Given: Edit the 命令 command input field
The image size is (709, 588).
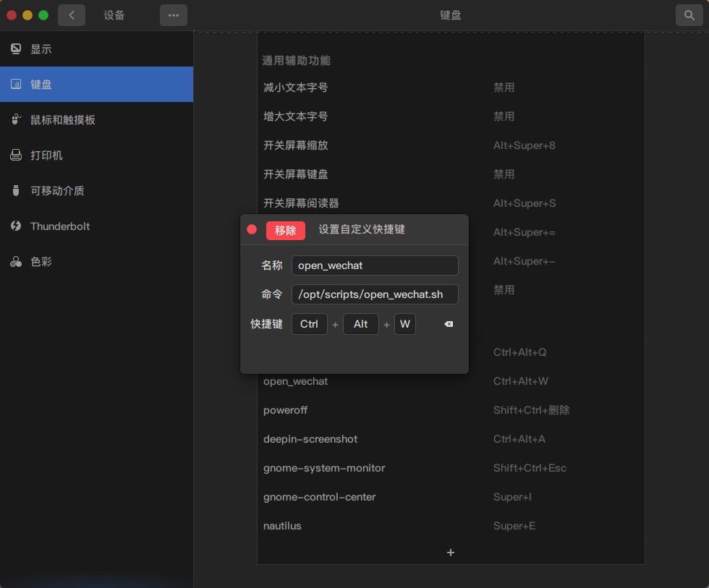Looking at the screenshot, I should click(x=375, y=294).
